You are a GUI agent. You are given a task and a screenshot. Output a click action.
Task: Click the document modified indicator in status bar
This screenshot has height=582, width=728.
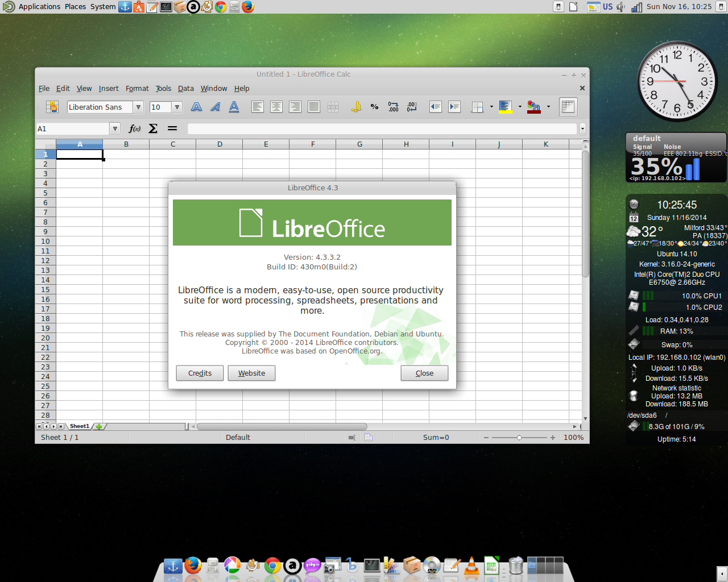pos(369,438)
